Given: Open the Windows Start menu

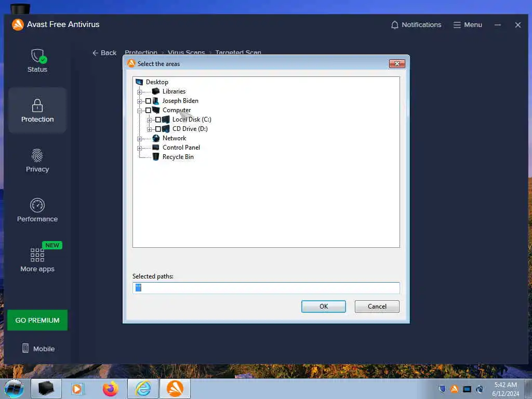Looking at the screenshot, I should (x=14, y=389).
